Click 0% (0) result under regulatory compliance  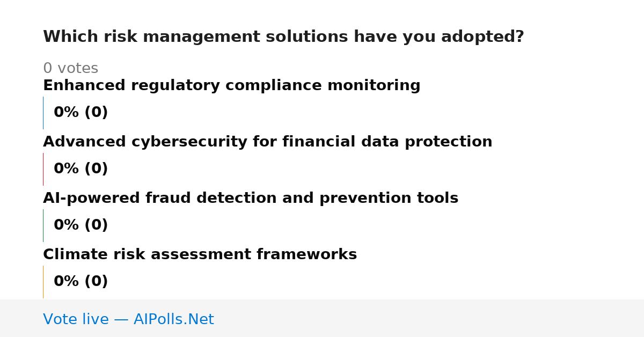coord(81,113)
